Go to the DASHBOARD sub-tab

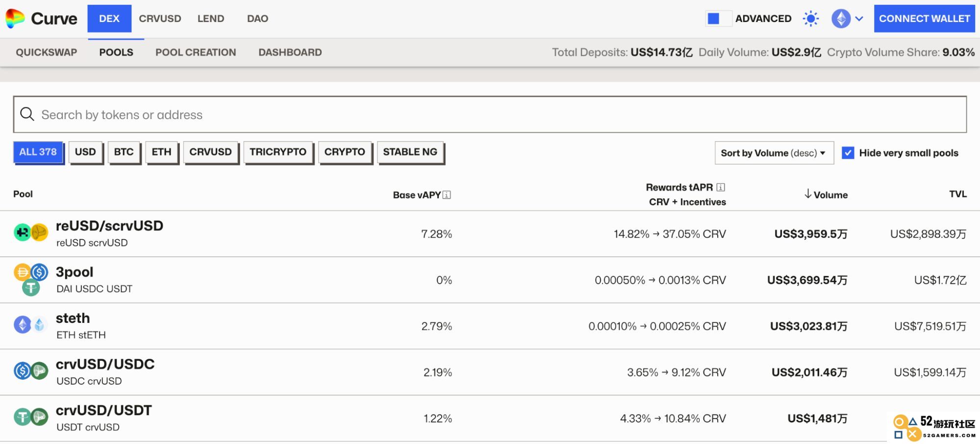(x=290, y=52)
